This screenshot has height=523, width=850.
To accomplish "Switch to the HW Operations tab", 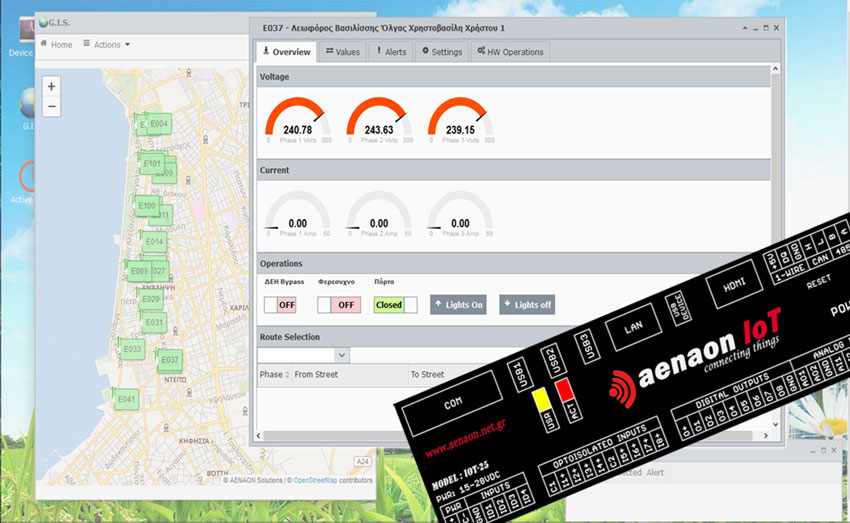I will [510, 52].
